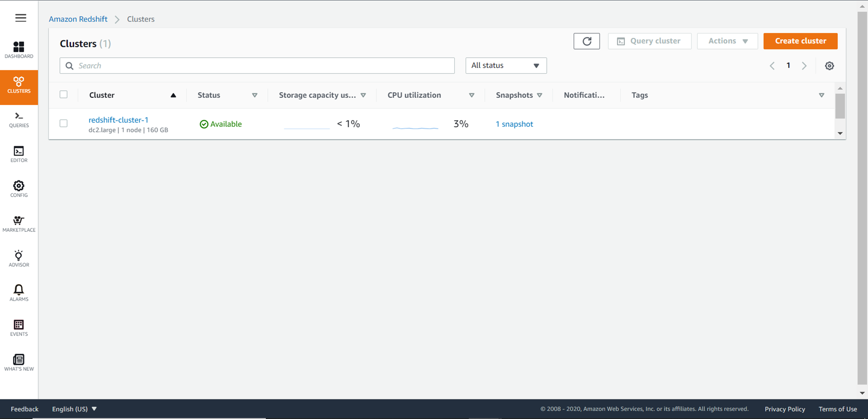The image size is (868, 419).
Task: Click the Clusters breadcrumb text
Action: 141,19
